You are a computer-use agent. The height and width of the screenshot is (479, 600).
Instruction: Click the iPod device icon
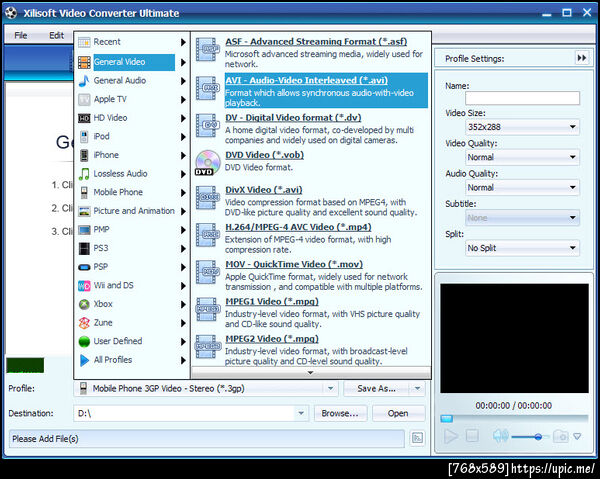coord(84,137)
